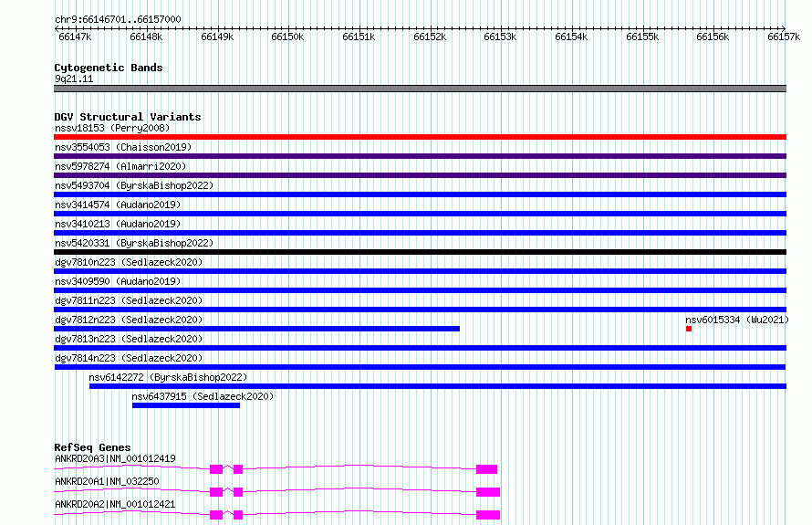Select the nsv5420331 (ByrskaBishop2022) label
Viewport: 812px width, 525px height.
click(x=134, y=243)
